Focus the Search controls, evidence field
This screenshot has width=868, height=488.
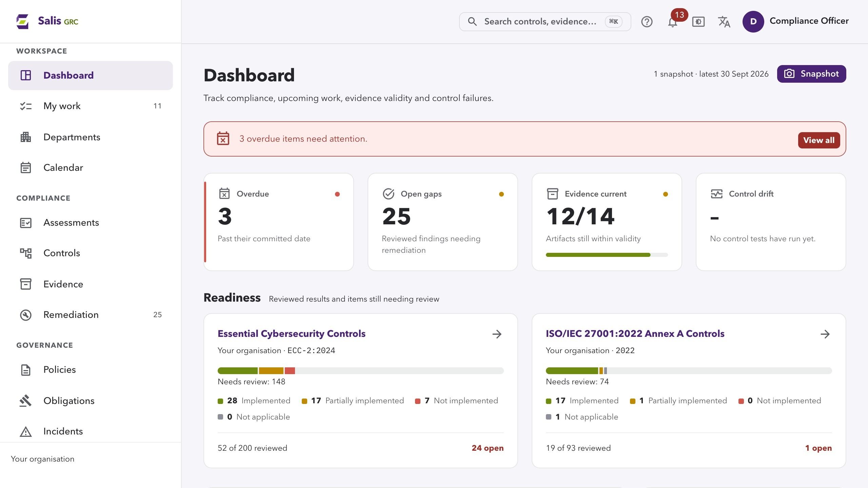tap(545, 22)
